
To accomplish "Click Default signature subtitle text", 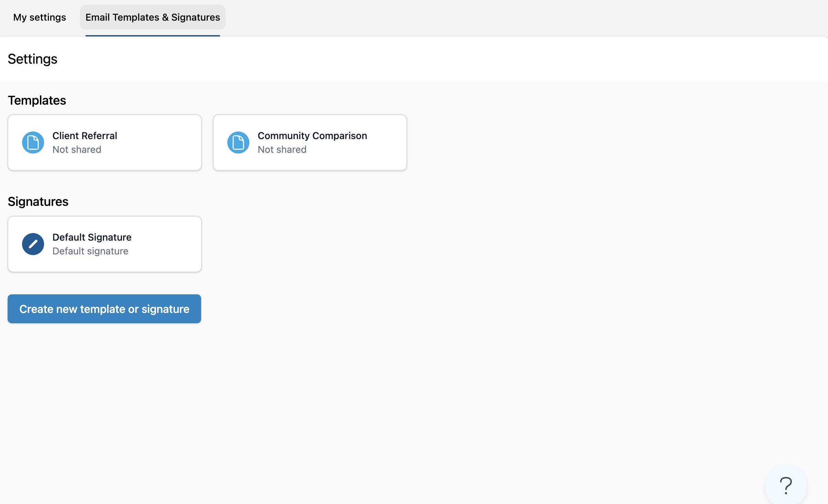I will coord(90,251).
